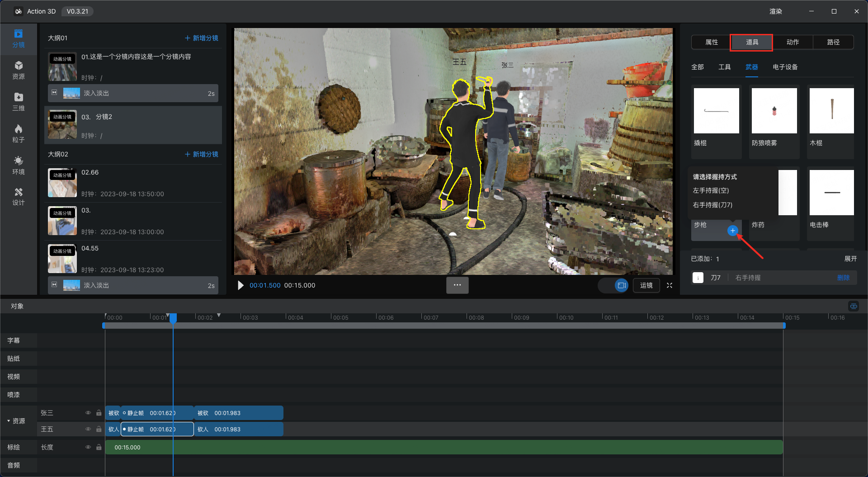Click the transition icon on bottom 淡入淡出 row
The width and height of the screenshot is (868, 477).
pos(54,285)
